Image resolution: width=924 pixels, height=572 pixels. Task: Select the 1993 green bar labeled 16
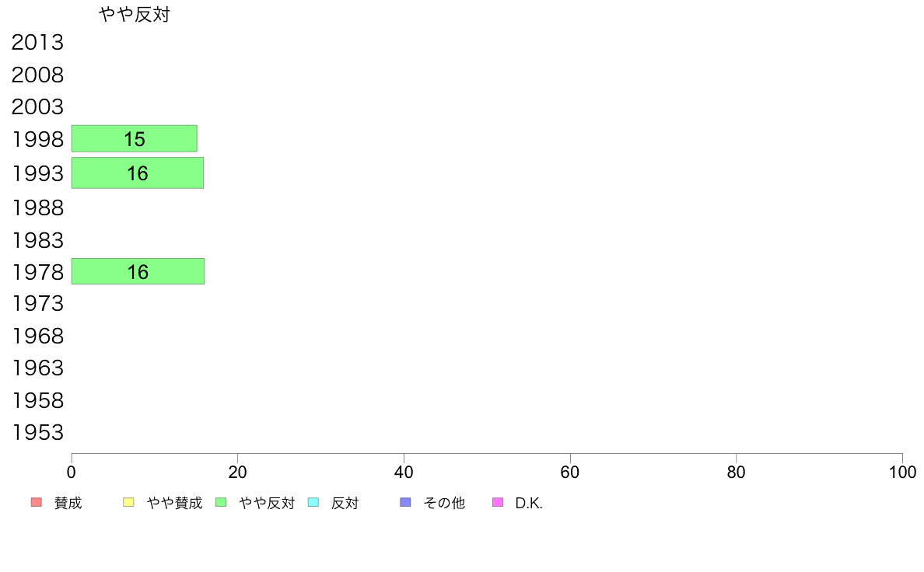tap(138, 173)
